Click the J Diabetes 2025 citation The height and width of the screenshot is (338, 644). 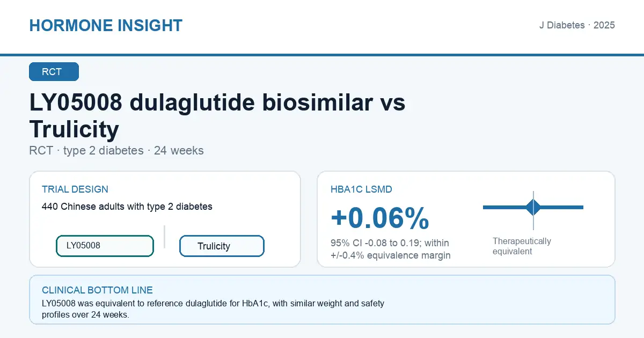(x=577, y=25)
